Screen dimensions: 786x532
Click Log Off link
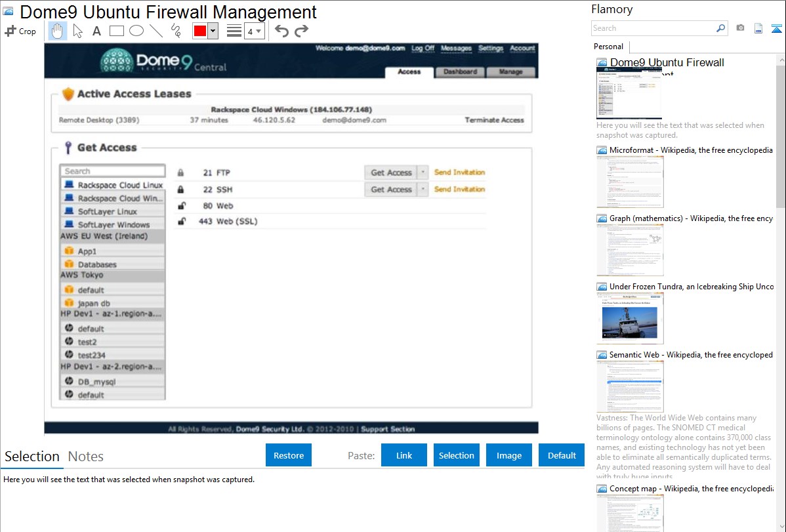click(x=423, y=48)
